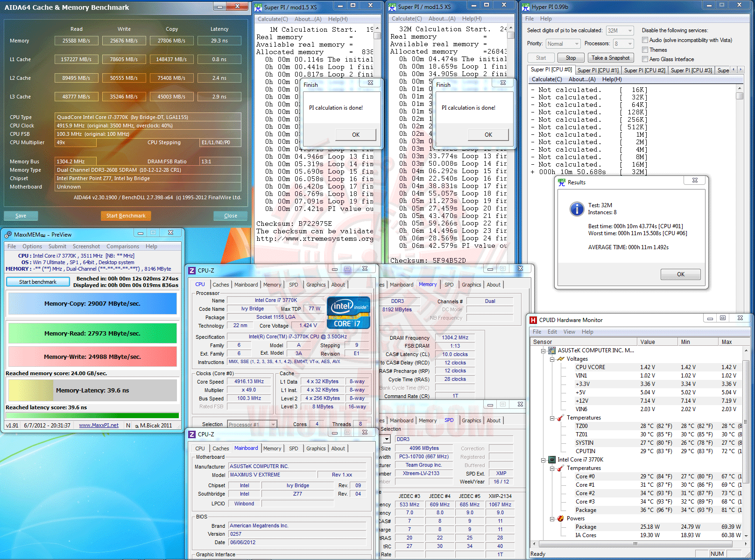Click the Powers flame icon in sensor tree
This screenshot has height=560, width=755.
click(x=561, y=518)
